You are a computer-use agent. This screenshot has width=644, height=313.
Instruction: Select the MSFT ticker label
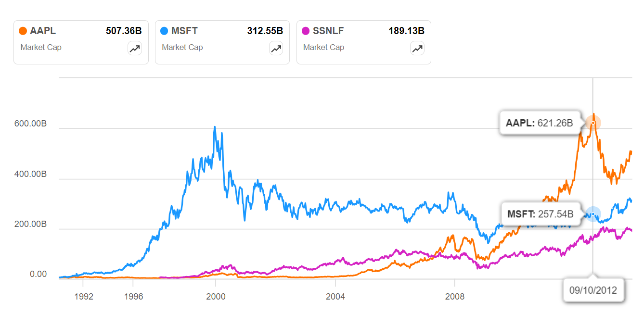184,31
